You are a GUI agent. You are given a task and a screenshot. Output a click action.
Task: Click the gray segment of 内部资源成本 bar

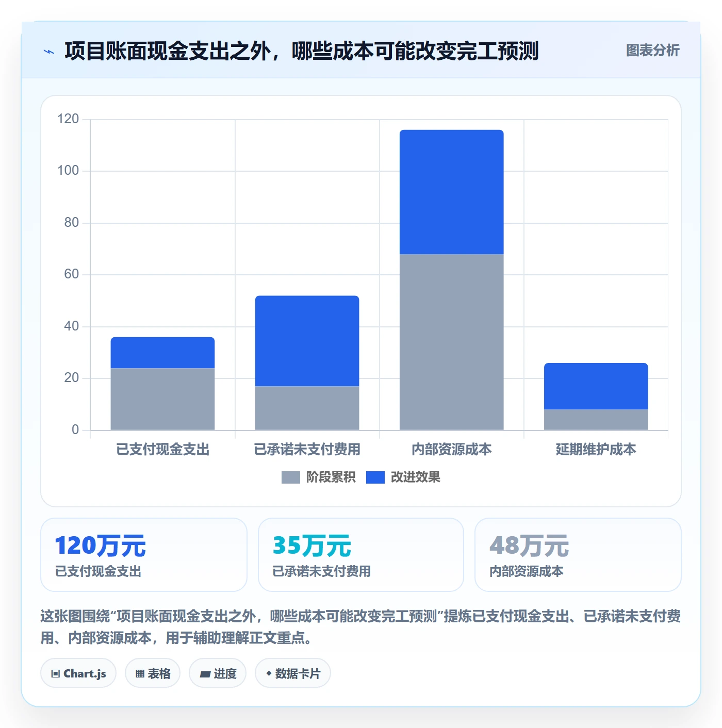coord(451,342)
